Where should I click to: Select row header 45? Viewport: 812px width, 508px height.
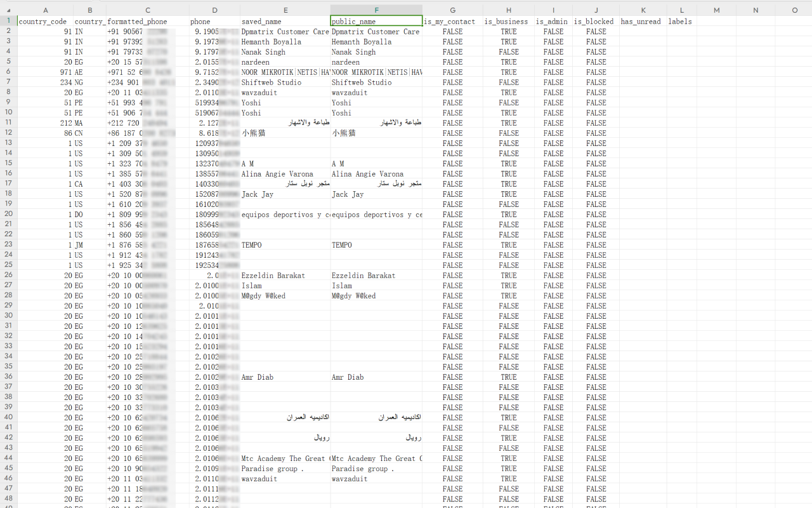click(8, 469)
